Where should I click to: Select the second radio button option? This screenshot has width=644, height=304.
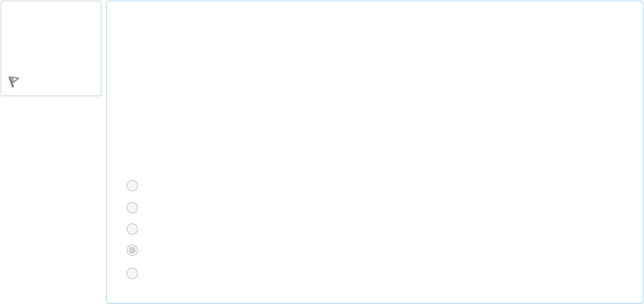[132, 208]
